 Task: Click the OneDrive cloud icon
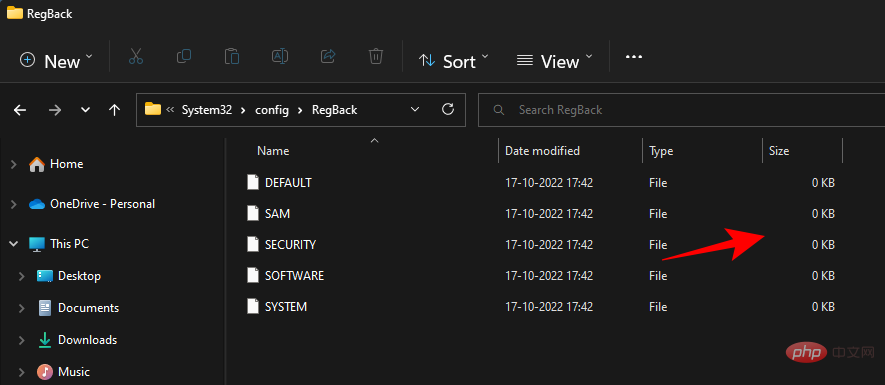37,204
